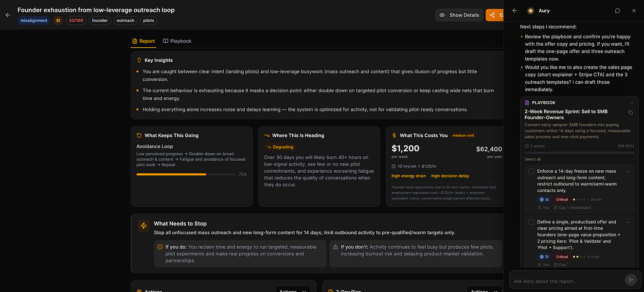Check the 'Enforce a 14-day freeze' task
Screen dimensions: 644x292
point(531,171)
